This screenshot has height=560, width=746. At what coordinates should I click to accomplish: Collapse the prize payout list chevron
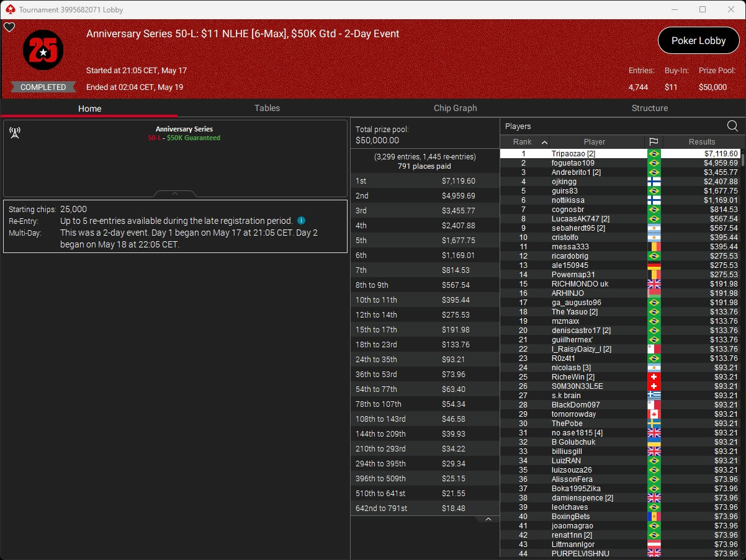pos(488,519)
